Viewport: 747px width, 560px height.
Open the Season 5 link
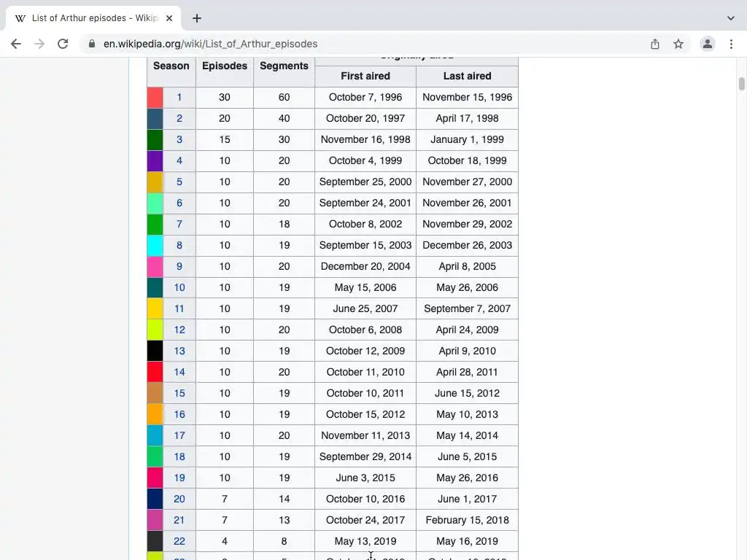coord(179,182)
